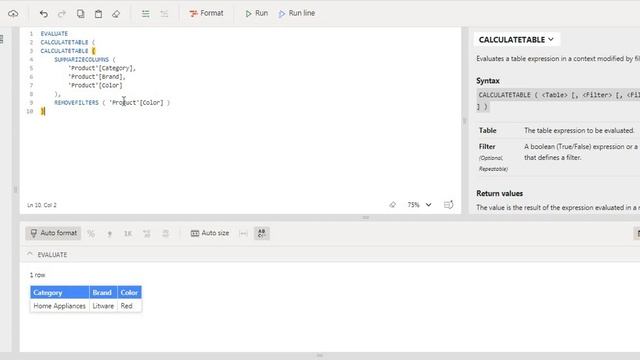The width and height of the screenshot is (640, 360).
Task: Select the Litware cell
Action: click(x=103, y=306)
